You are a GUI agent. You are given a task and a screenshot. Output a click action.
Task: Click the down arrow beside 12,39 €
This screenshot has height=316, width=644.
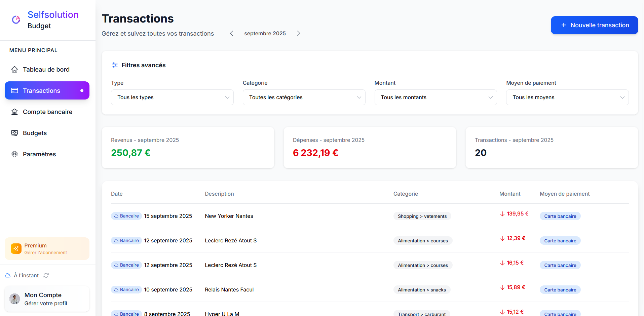click(502, 238)
